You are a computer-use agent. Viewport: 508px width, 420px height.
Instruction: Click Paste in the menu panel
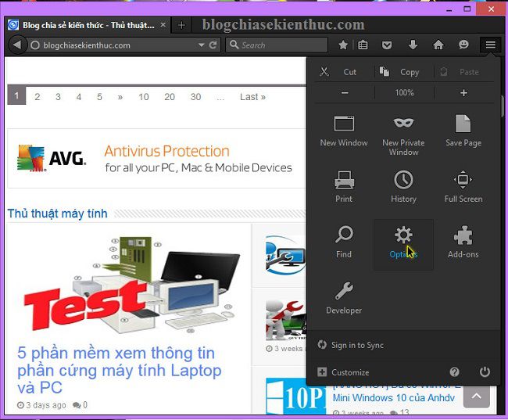click(x=464, y=72)
